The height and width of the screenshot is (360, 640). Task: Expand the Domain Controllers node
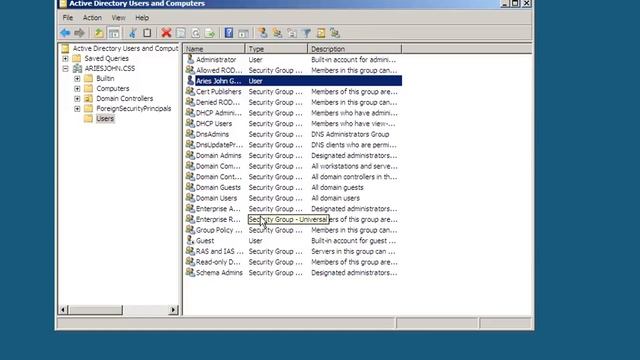pos(77,98)
